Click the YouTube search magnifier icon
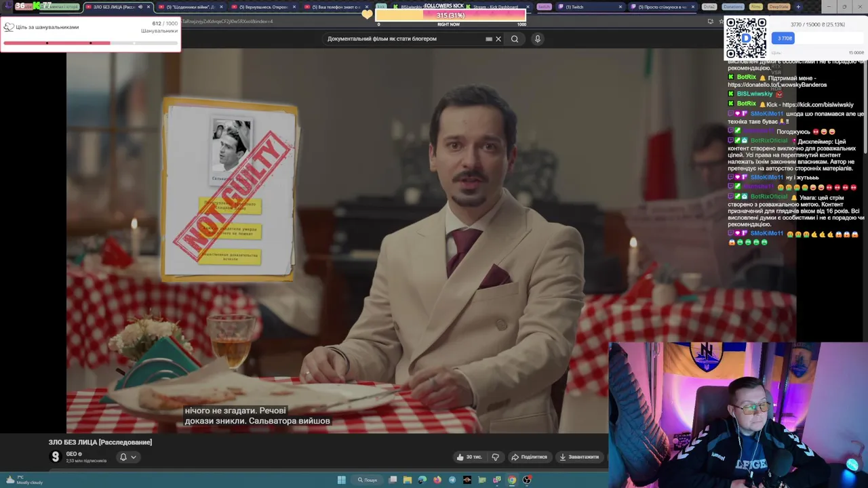The width and height of the screenshot is (868, 488). (515, 39)
